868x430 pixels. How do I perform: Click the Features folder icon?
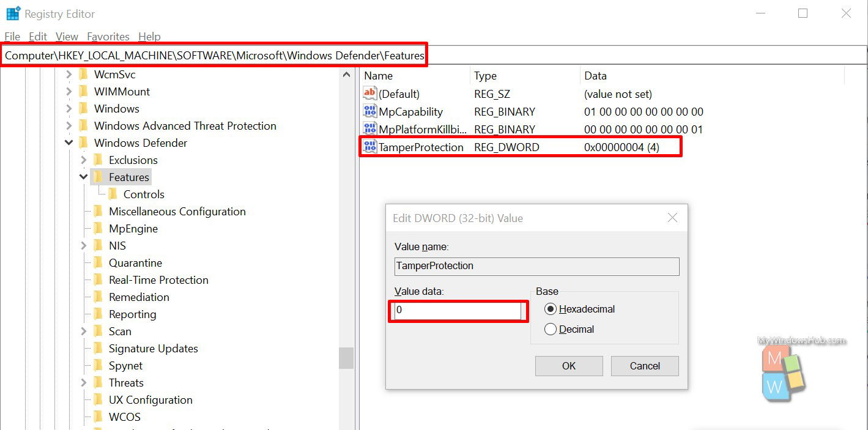click(x=98, y=177)
